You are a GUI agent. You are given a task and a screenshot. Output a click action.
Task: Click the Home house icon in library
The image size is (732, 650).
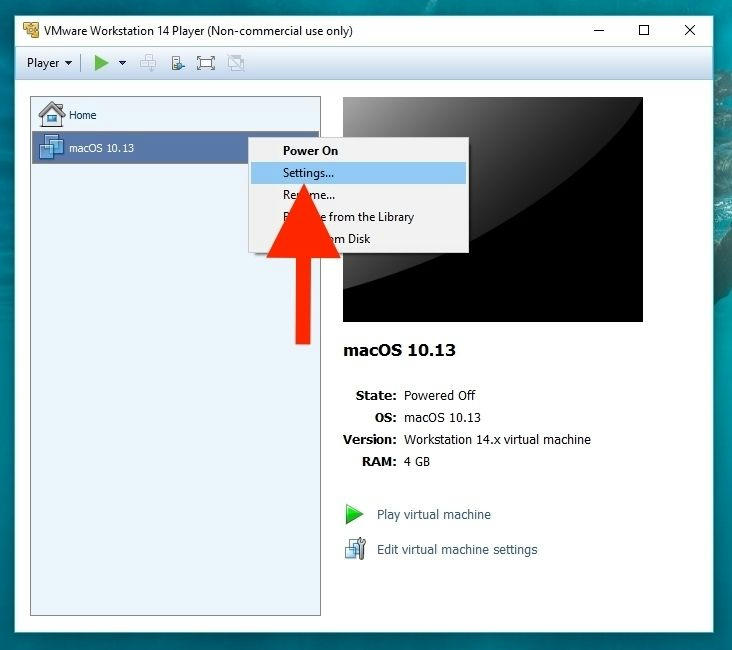pos(51,114)
